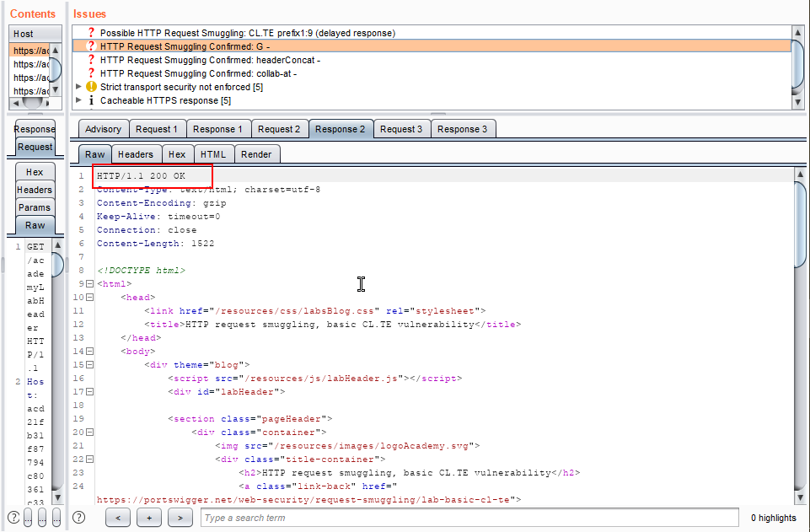810x532 pixels.
Task: Collapse the <html> fold at line 9
Action: [90, 283]
